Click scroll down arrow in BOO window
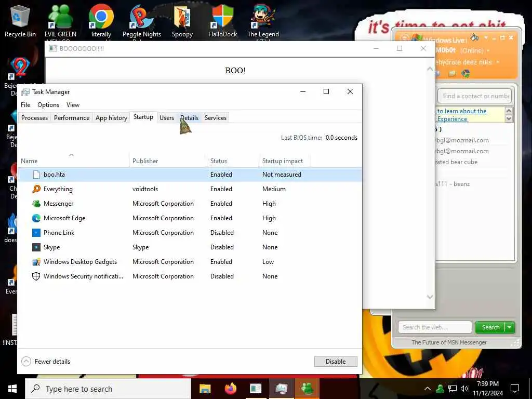Image resolution: width=532 pixels, height=399 pixels. point(430,297)
